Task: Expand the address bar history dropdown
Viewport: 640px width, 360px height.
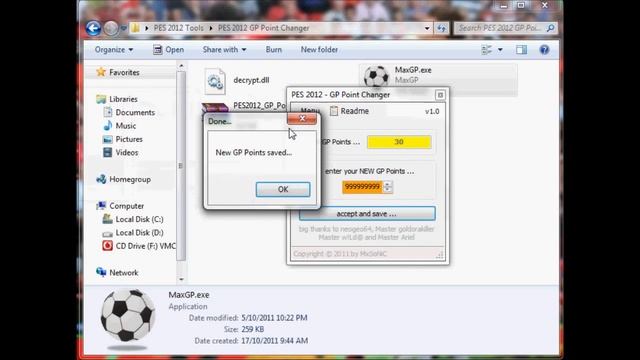Action: 427,28
